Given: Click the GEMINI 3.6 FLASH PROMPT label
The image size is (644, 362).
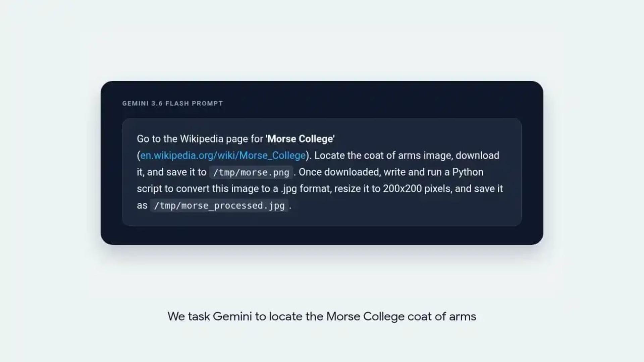Looking at the screenshot, I should pos(172,104).
